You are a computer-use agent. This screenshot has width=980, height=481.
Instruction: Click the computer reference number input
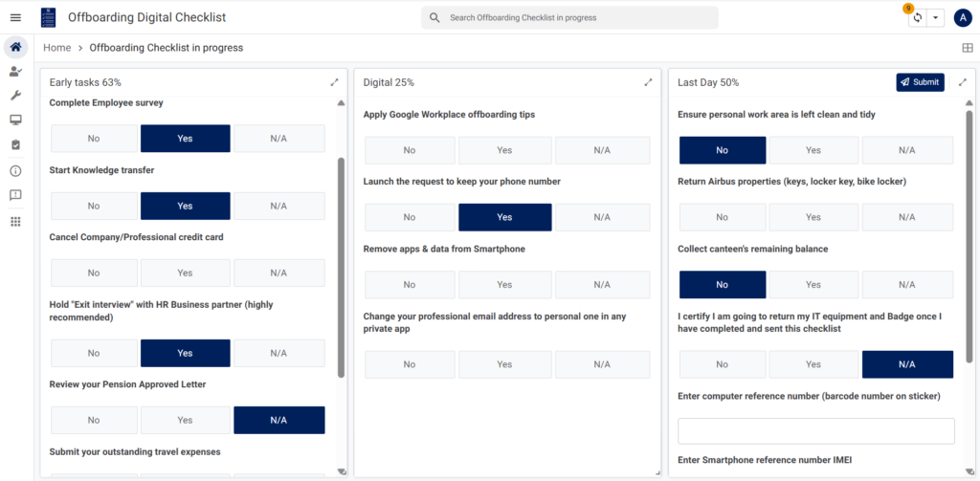click(x=816, y=431)
